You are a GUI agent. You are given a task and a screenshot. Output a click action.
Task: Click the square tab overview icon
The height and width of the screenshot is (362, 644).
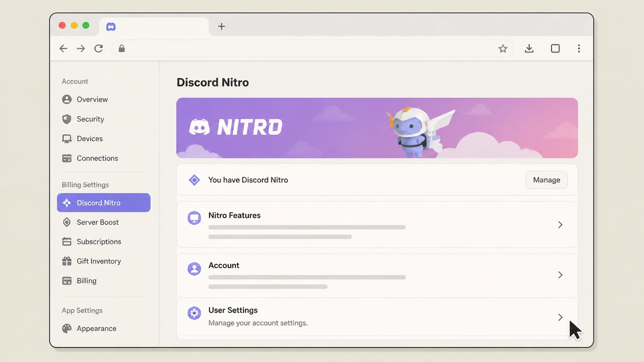555,49
